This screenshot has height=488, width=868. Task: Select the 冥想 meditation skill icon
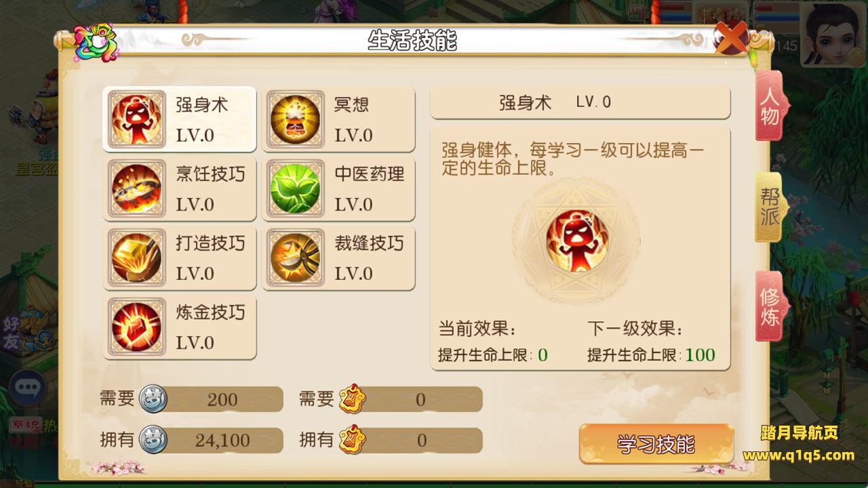point(295,119)
